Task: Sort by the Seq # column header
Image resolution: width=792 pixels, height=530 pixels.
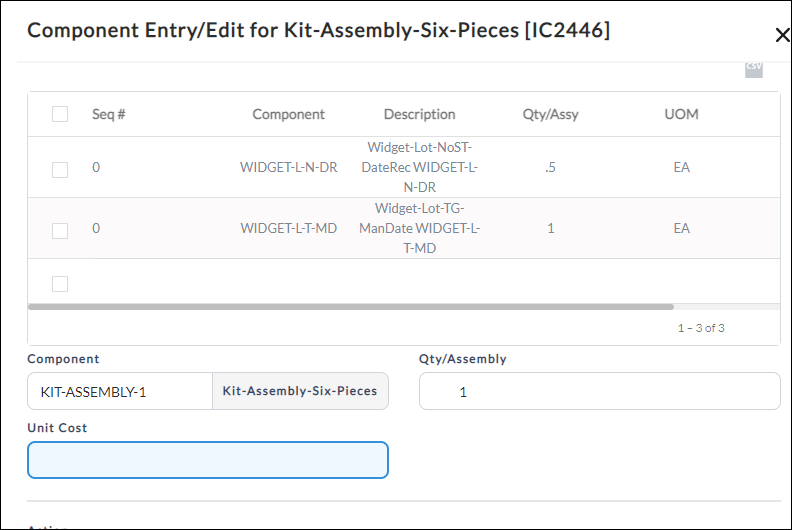Action: [109, 114]
